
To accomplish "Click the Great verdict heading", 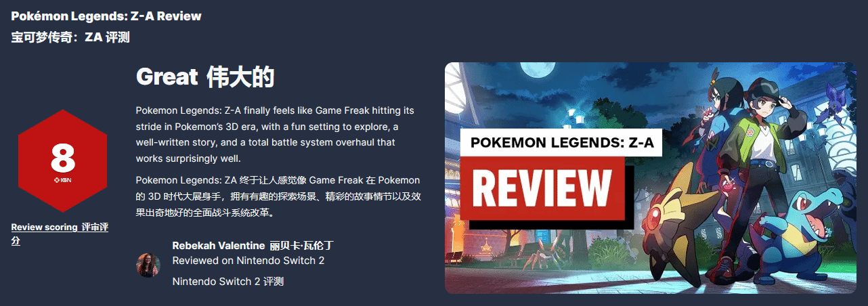I will pyautogui.click(x=205, y=77).
